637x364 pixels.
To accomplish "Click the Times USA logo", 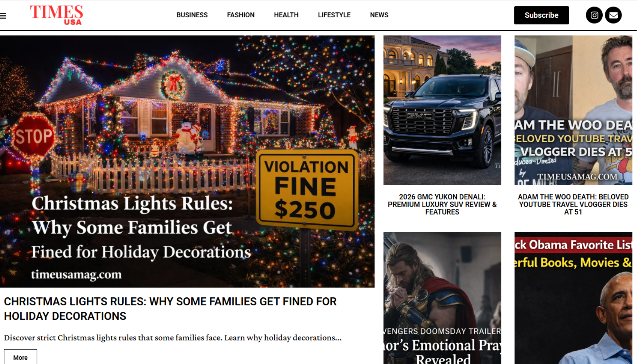I will point(57,15).
